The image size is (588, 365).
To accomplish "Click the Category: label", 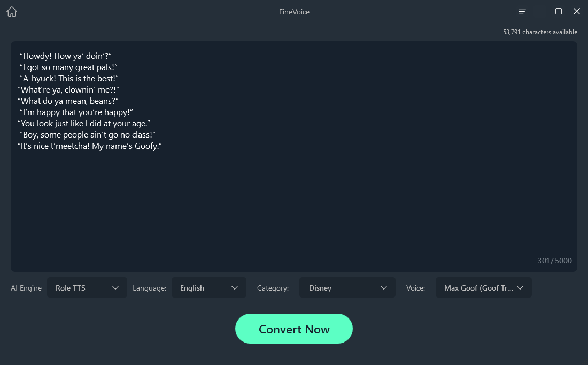I will (273, 288).
